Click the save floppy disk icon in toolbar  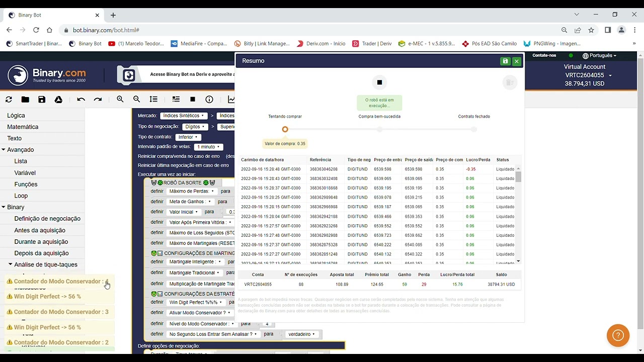42,100
